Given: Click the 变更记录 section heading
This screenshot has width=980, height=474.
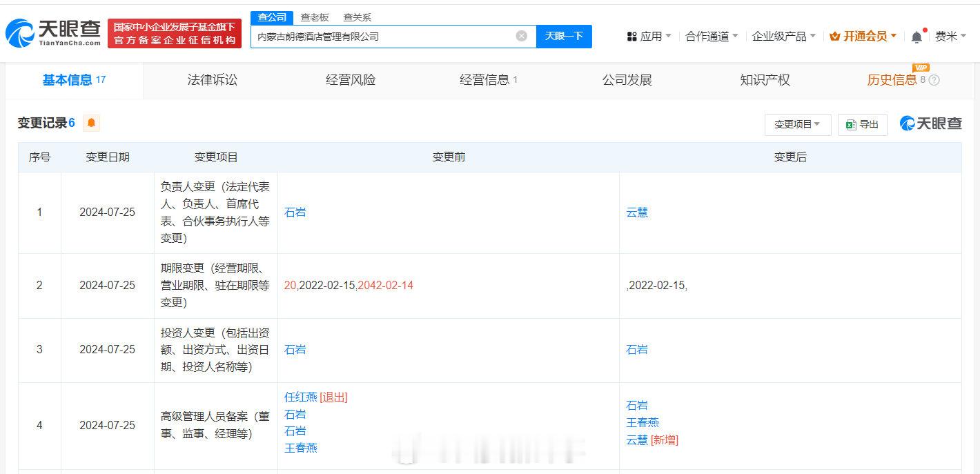Looking at the screenshot, I should (46, 124).
